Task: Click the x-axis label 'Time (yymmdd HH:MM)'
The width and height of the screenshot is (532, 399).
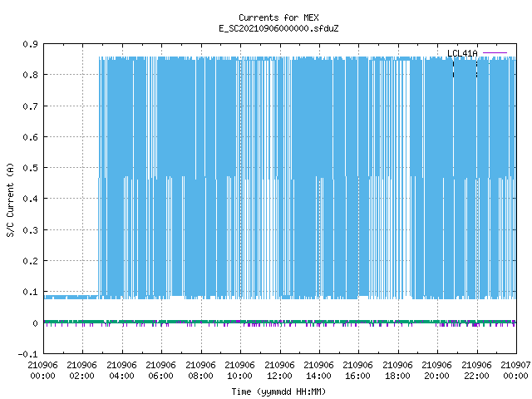Action: [x=278, y=392]
